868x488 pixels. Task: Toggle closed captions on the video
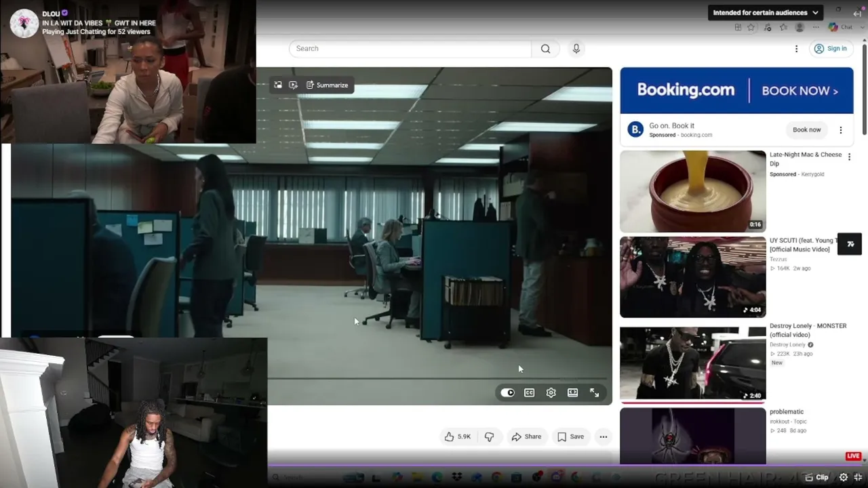pyautogui.click(x=530, y=392)
